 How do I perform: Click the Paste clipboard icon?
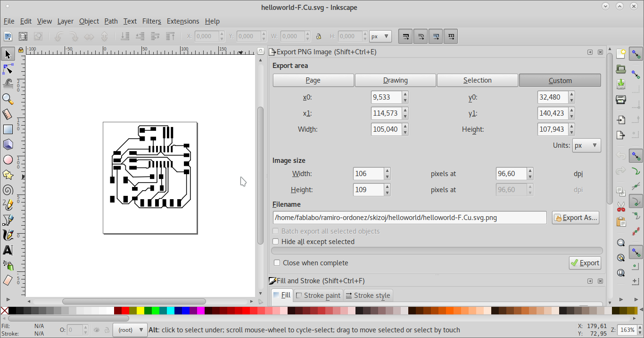[x=621, y=221]
